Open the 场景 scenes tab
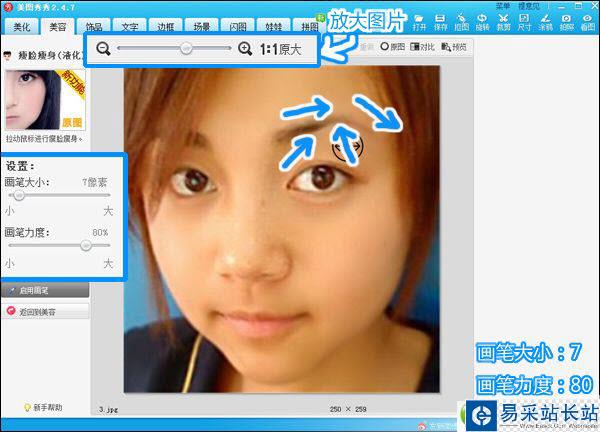This screenshot has width=600, height=432. tap(202, 26)
